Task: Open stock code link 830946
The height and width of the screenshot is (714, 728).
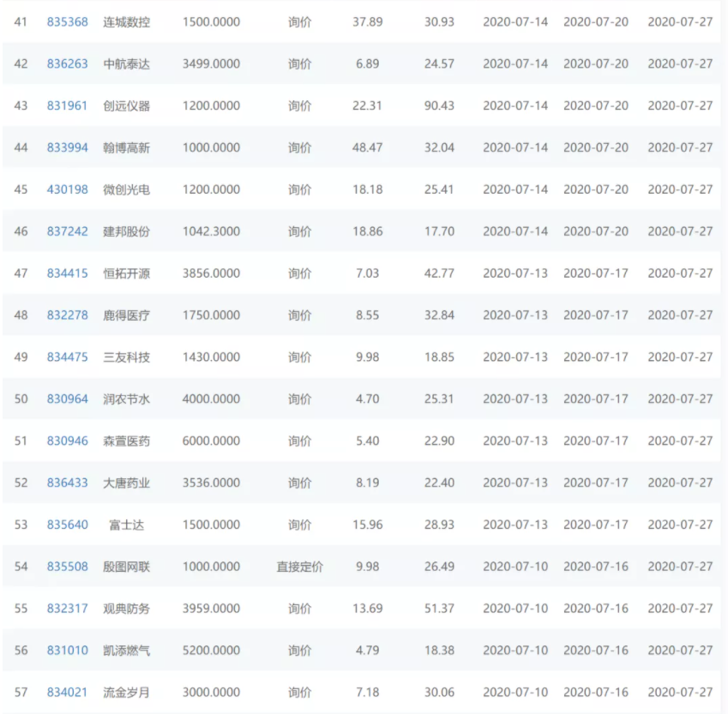Action: tap(68, 441)
